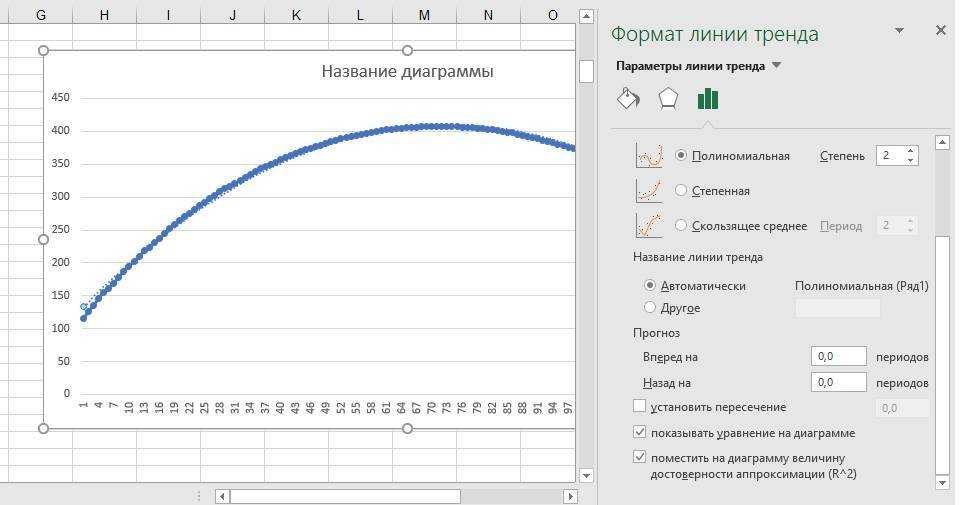Click the moving average trendline icon
Screen dimensions: 968x505
click(649, 225)
